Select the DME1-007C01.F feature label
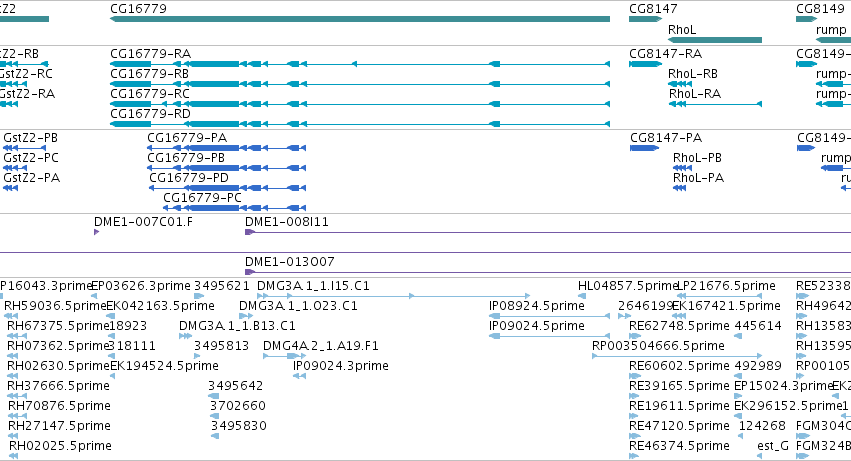 (x=143, y=222)
